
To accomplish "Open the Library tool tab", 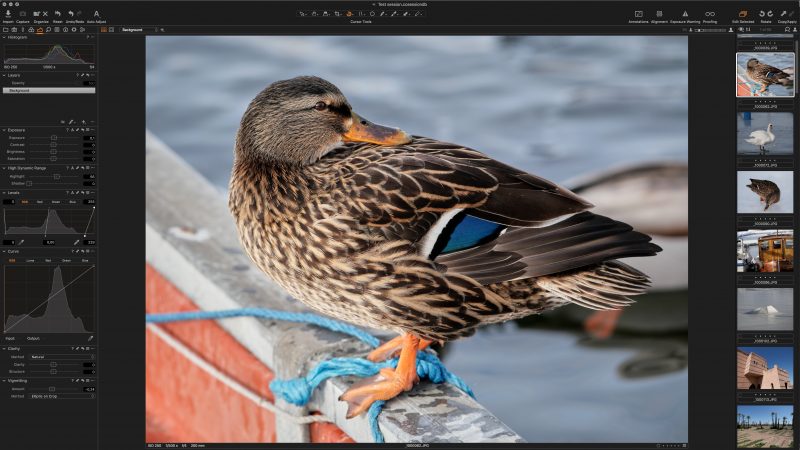I will [x=6, y=30].
